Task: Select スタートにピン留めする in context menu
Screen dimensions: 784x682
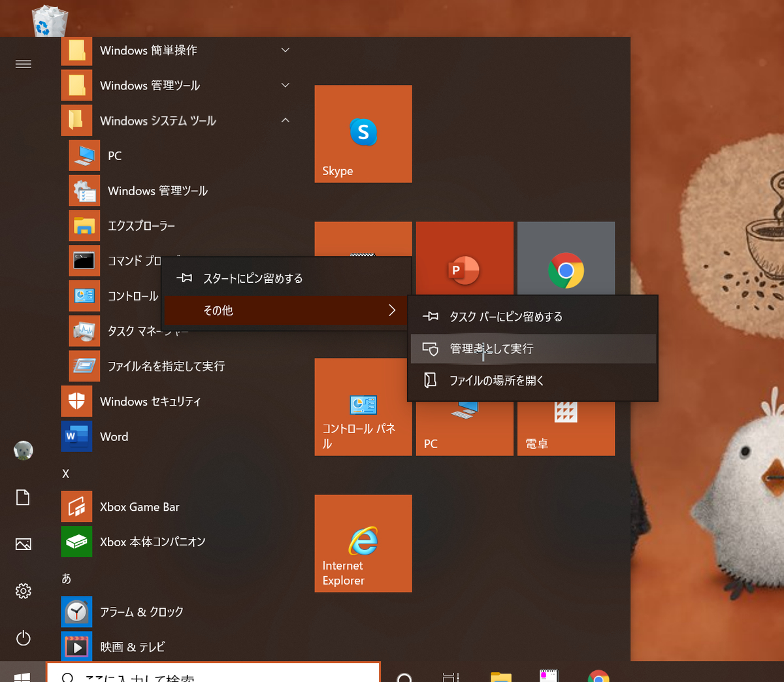Action: click(x=287, y=278)
